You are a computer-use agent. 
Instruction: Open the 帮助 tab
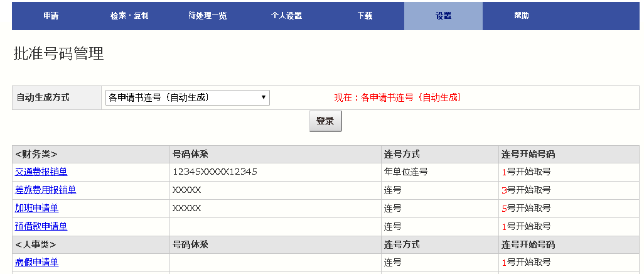coord(522,16)
